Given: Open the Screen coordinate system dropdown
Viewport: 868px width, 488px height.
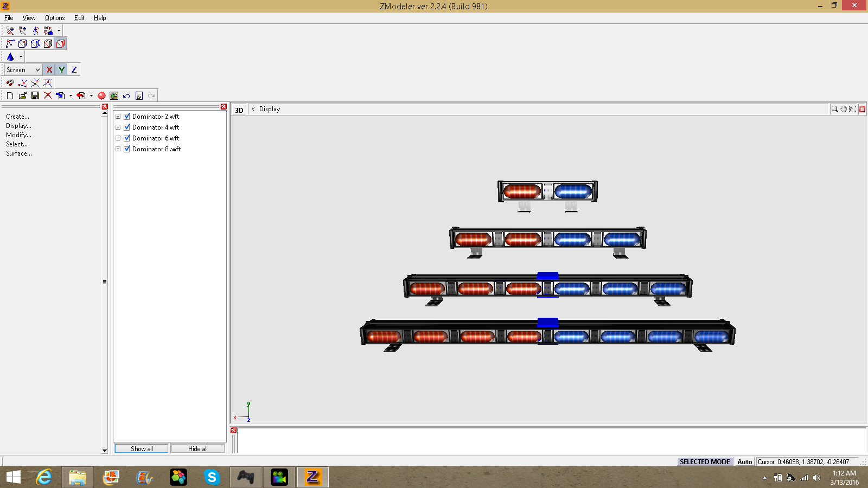Looking at the screenshot, I should click(23, 69).
